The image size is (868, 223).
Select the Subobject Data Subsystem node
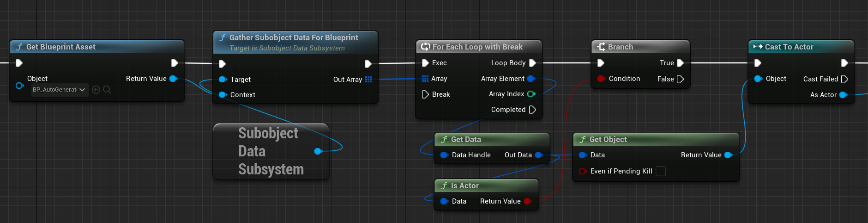(x=271, y=151)
